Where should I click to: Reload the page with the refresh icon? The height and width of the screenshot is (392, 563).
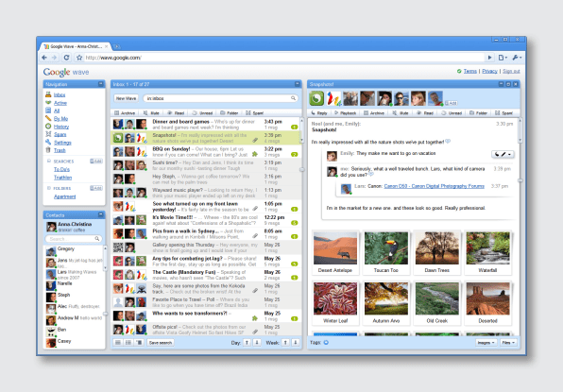point(66,58)
